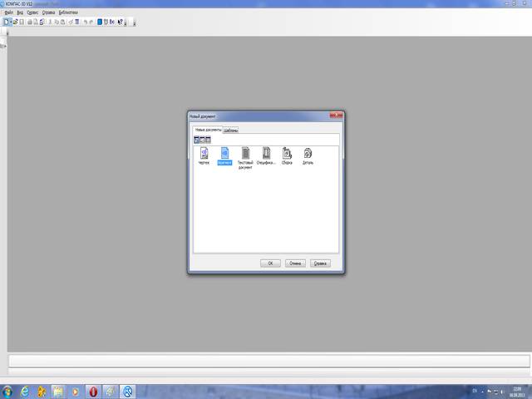Viewport: 532px width, 399px height.
Task: Open Opera browser from the taskbar
Action: (x=94, y=391)
